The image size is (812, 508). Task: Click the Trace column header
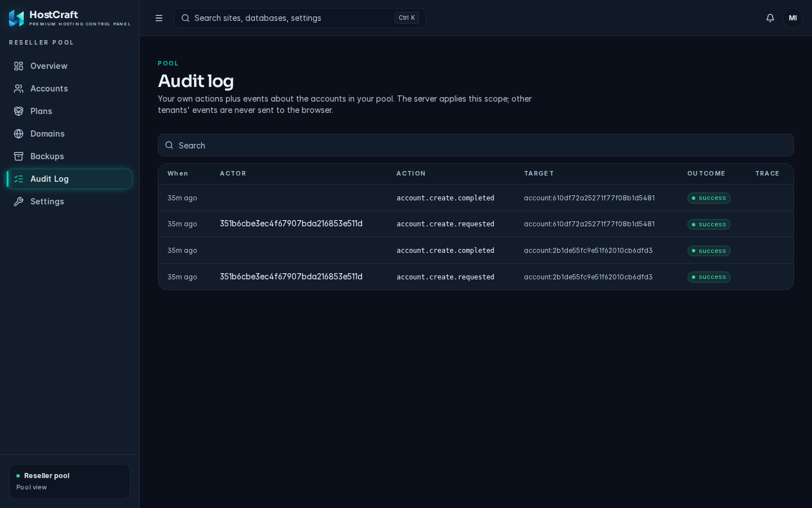767,173
